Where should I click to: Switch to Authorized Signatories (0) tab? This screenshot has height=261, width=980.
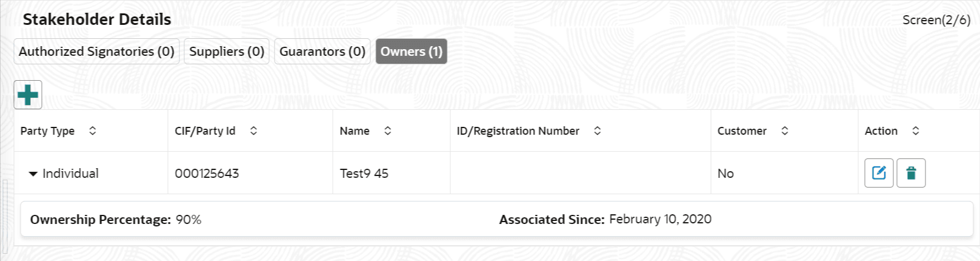coord(96,52)
